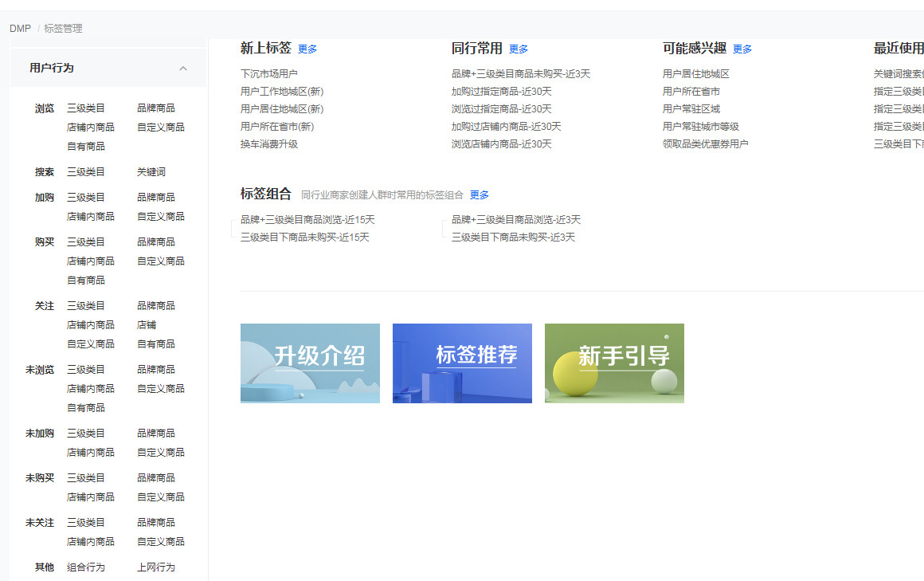This screenshot has width=924, height=581.
Task: Choose 品牌+三级类目商品浏览-近15天 combination
Action: 307,220
